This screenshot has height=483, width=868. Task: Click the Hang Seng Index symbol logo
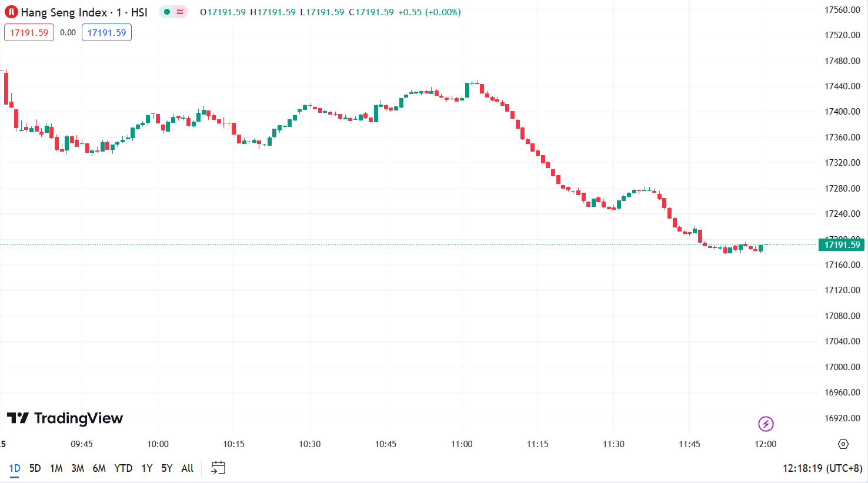pyautogui.click(x=11, y=12)
